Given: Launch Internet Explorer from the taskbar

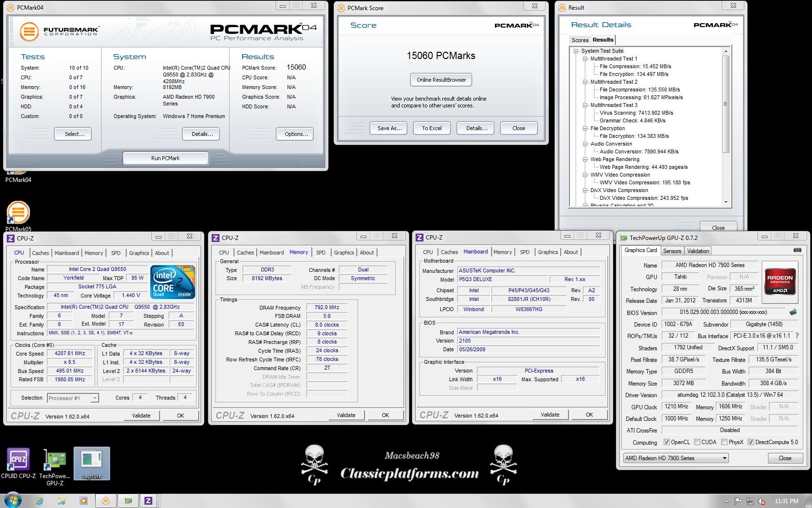Looking at the screenshot, I should pos(39,501).
